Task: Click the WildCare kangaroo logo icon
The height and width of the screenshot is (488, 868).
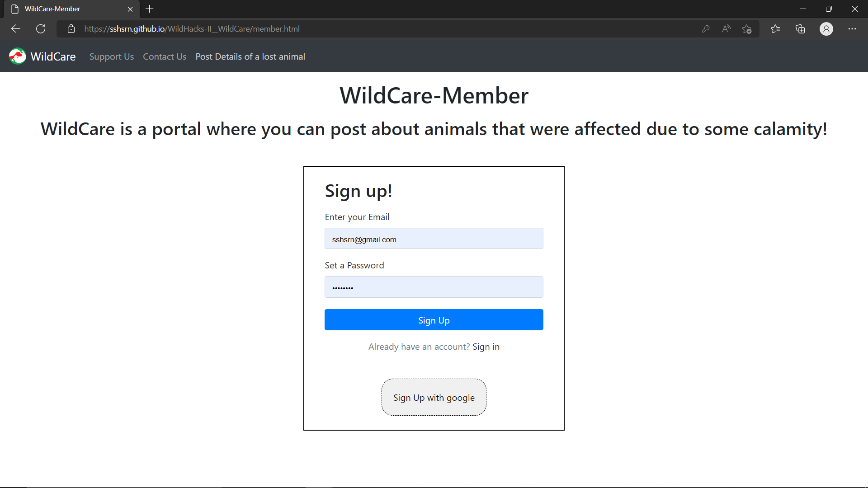Action: pyautogui.click(x=18, y=56)
